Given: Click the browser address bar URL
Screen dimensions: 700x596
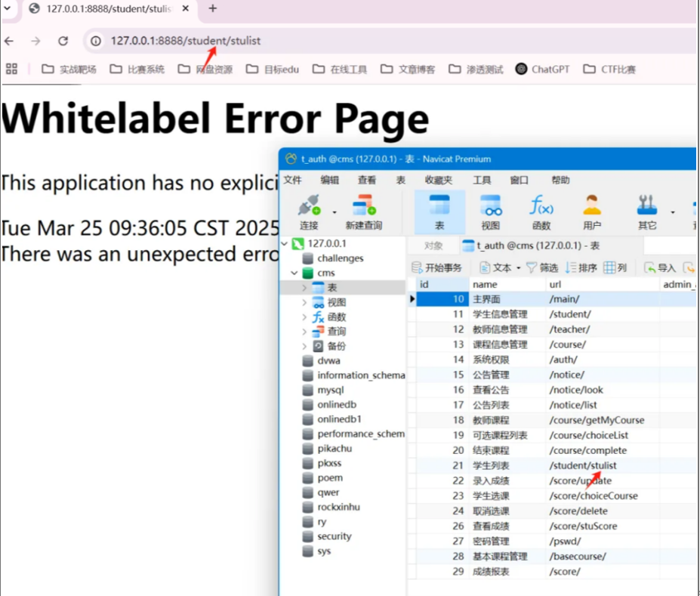Looking at the screenshot, I should point(185,41).
